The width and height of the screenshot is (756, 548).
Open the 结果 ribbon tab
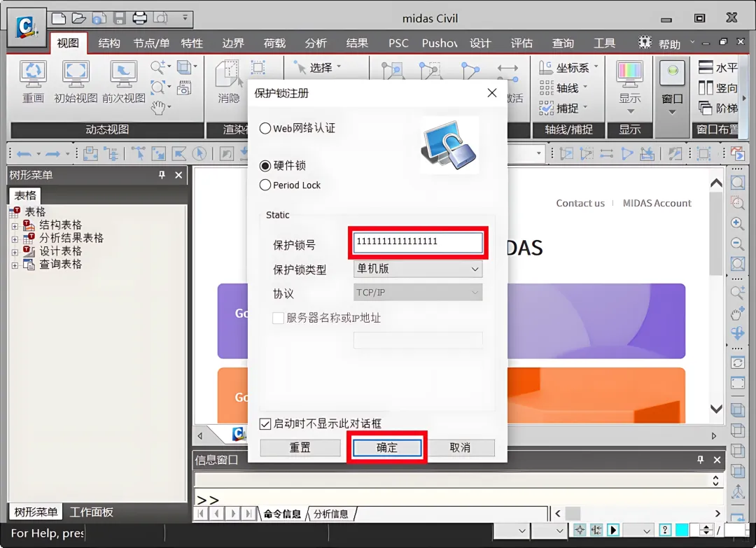point(357,43)
